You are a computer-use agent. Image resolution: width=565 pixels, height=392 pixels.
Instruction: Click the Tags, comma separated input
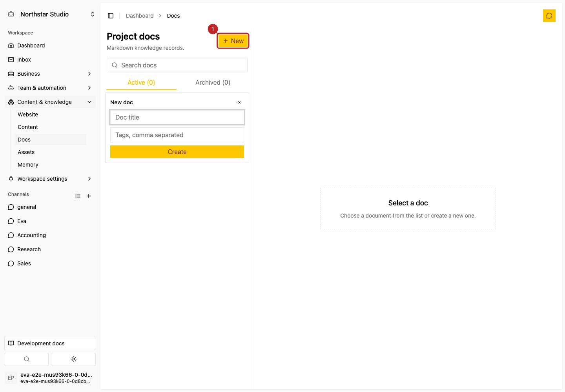point(177,135)
